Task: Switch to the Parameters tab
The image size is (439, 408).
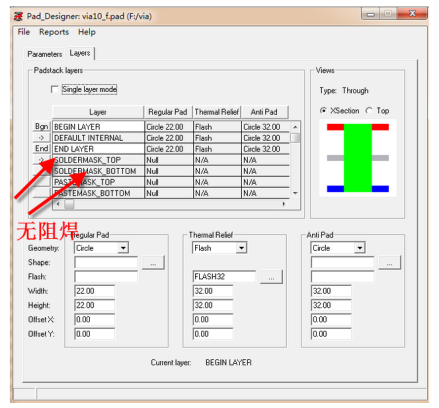Action: 45,54
